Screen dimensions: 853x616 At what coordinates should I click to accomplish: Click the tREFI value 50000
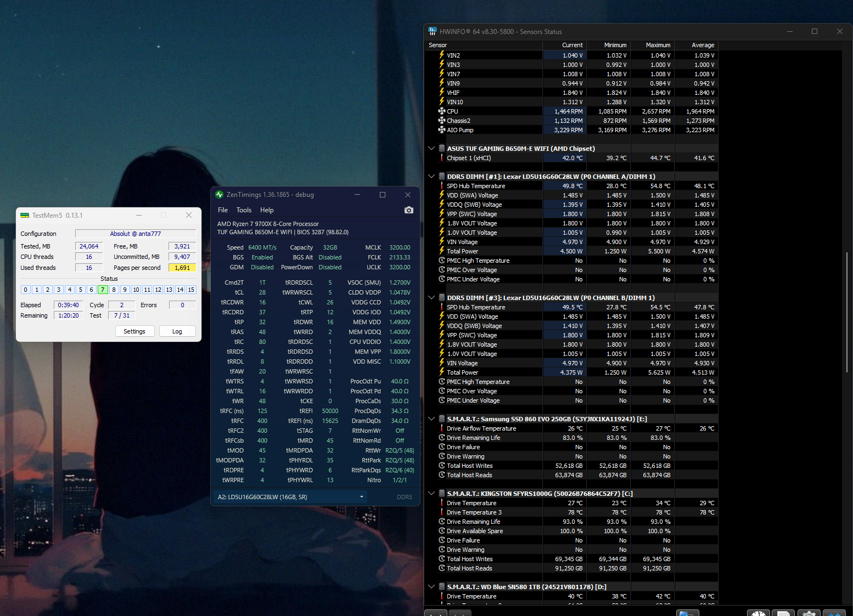pos(330,411)
